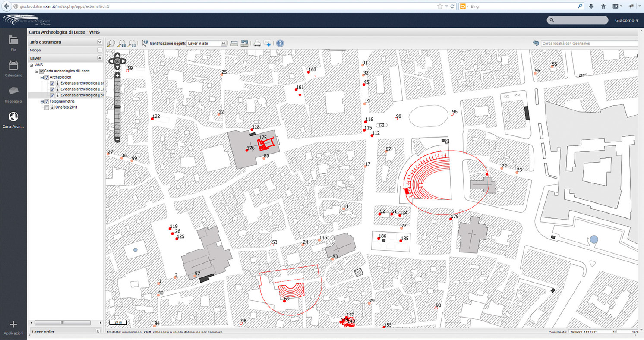Click the Mappa section header
The image size is (644, 340).
[x=66, y=50]
